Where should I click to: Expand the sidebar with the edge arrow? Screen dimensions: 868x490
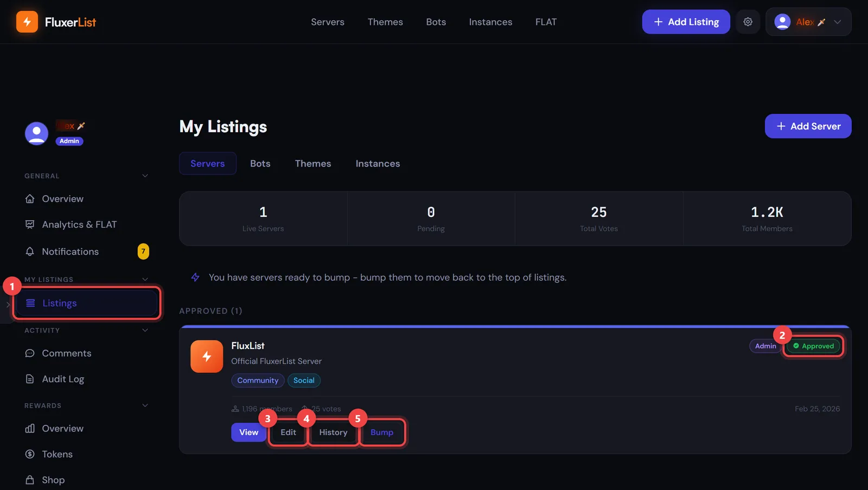pos(8,305)
